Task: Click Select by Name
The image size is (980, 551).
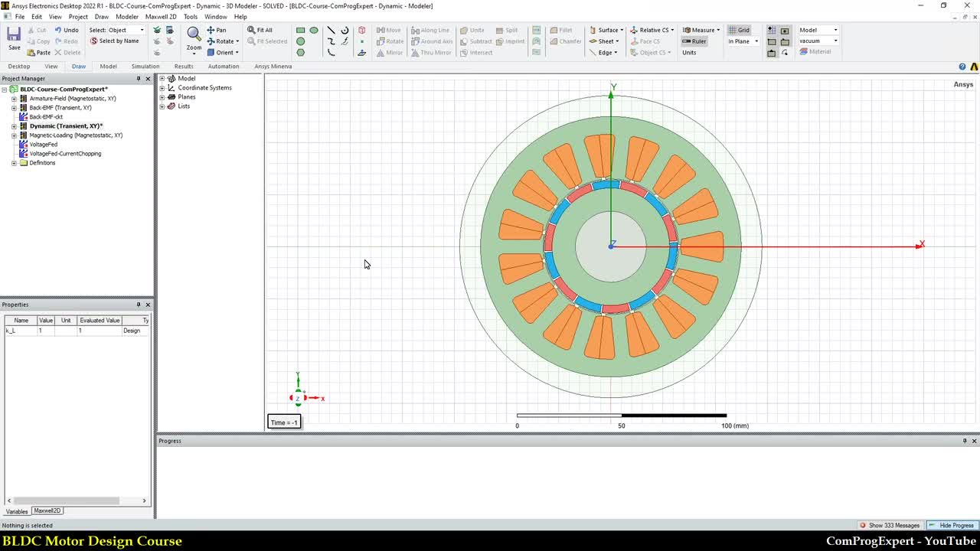Action: tap(115, 41)
